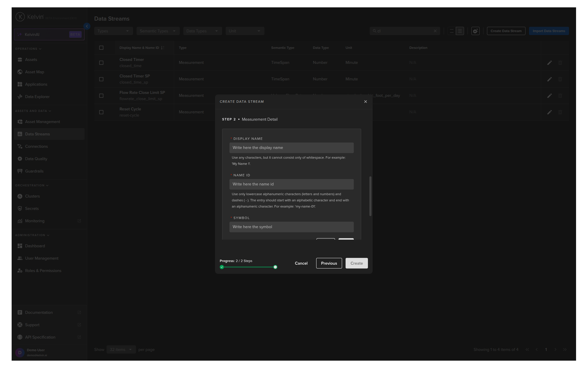Click the Previous button in dialog

(329, 263)
